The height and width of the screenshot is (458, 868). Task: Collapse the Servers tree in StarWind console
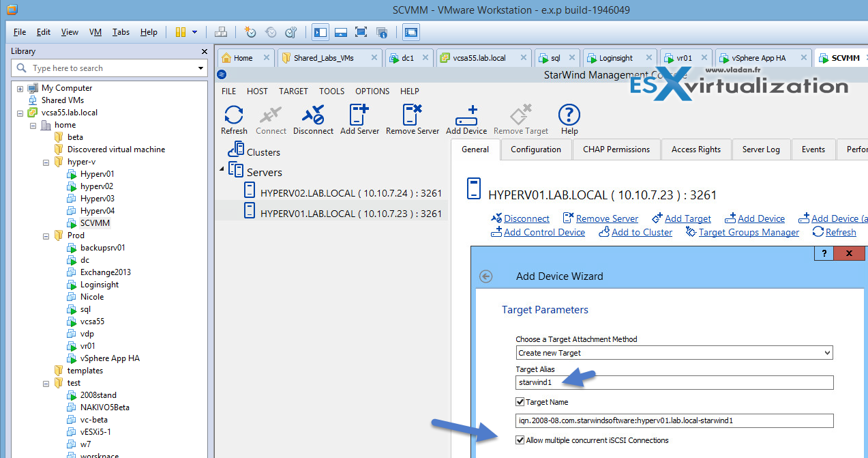(221, 169)
